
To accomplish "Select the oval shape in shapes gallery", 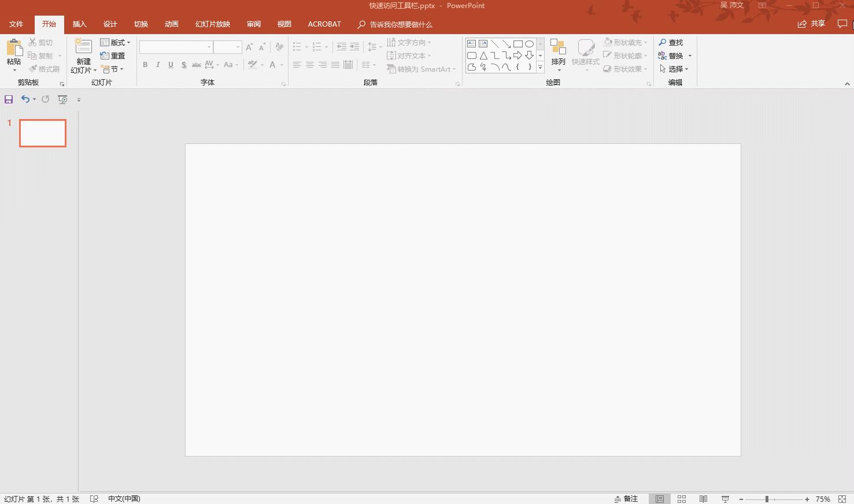I will 529,44.
